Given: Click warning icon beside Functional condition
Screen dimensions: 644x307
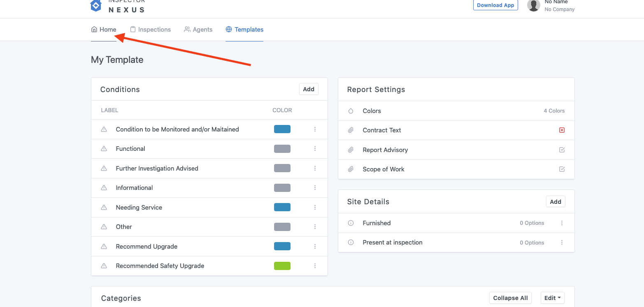Looking at the screenshot, I should point(104,149).
